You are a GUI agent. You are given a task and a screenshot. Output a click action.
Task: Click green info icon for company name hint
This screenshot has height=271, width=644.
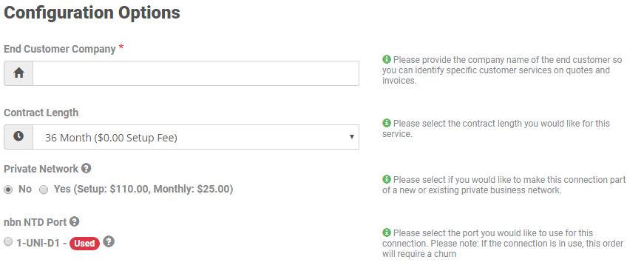point(387,60)
